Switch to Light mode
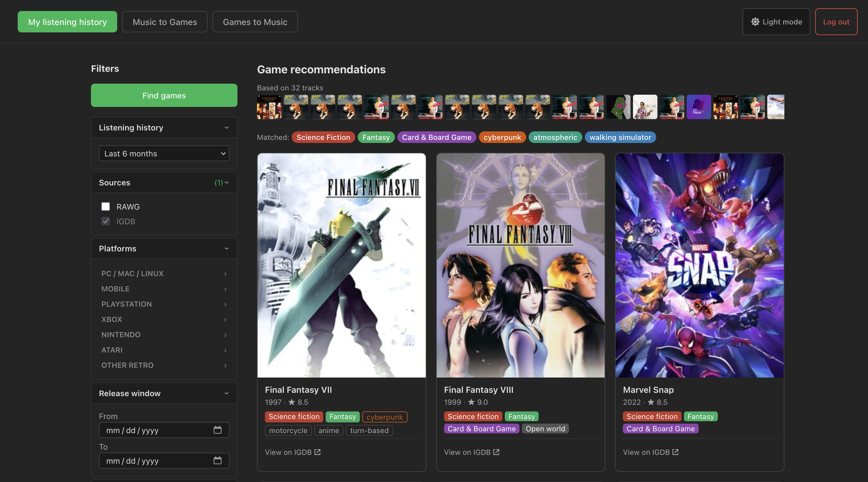This screenshot has width=868, height=482. click(776, 22)
